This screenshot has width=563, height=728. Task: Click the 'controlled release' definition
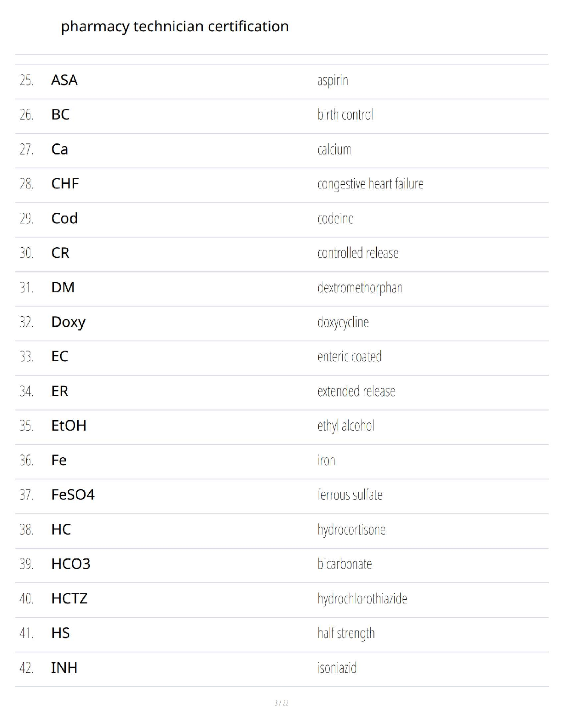click(x=358, y=253)
